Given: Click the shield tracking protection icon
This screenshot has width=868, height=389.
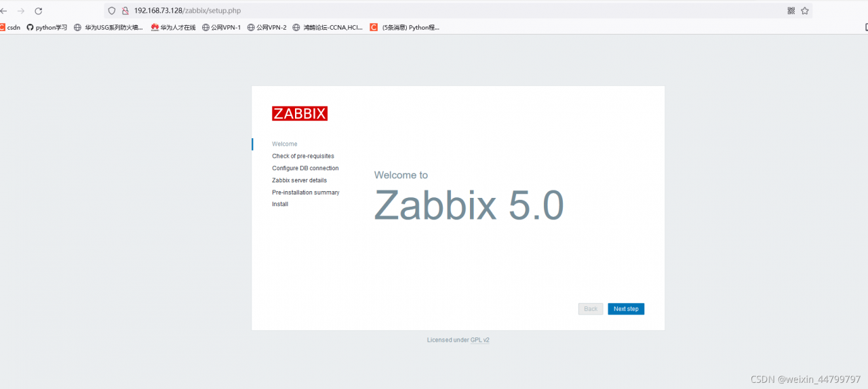Looking at the screenshot, I should pos(112,11).
